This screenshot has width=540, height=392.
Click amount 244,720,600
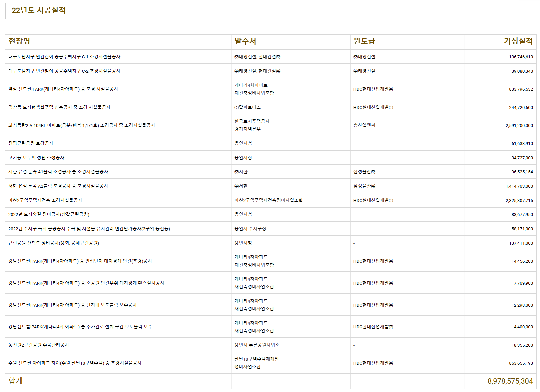(x=521, y=108)
